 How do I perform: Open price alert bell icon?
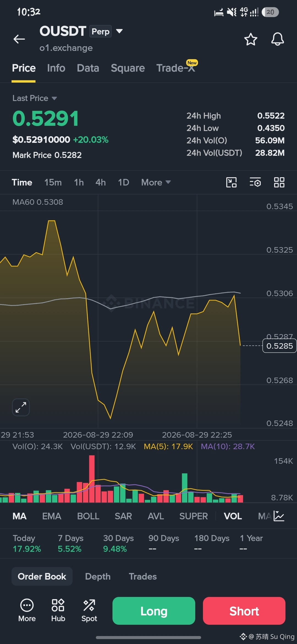click(x=277, y=39)
